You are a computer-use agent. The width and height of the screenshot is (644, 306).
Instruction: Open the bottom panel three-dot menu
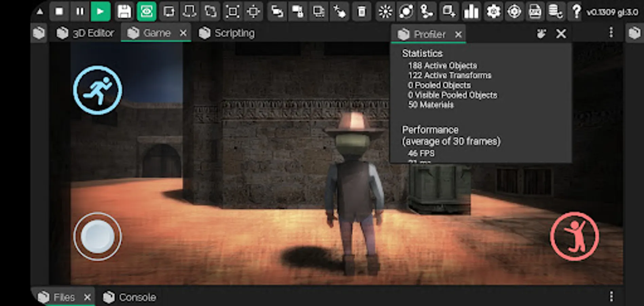[x=611, y=296]
